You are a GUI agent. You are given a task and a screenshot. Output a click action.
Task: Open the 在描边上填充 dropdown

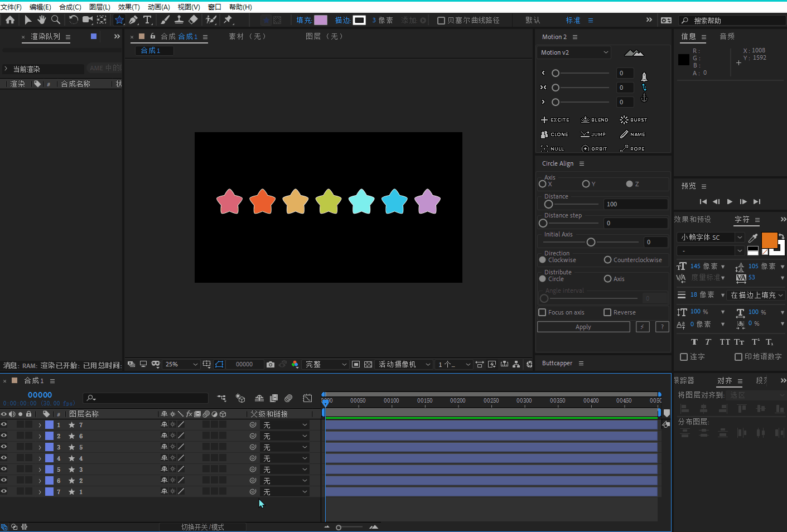757,295
